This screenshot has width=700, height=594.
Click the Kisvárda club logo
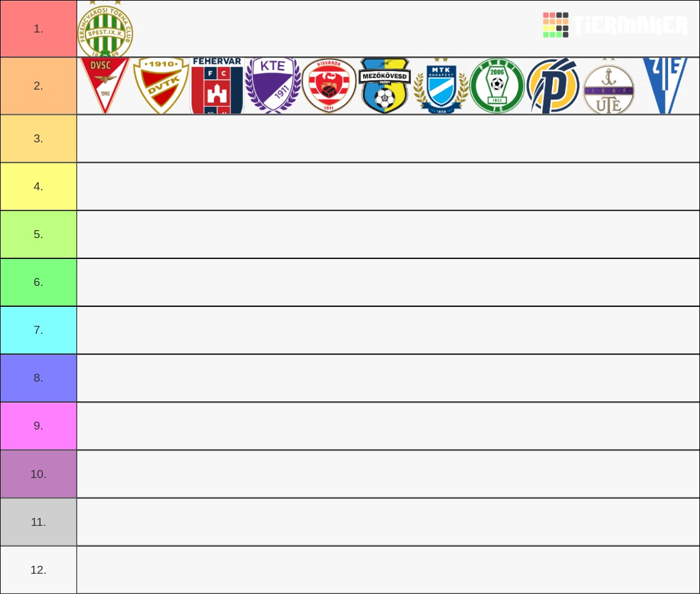coord(328,85)
